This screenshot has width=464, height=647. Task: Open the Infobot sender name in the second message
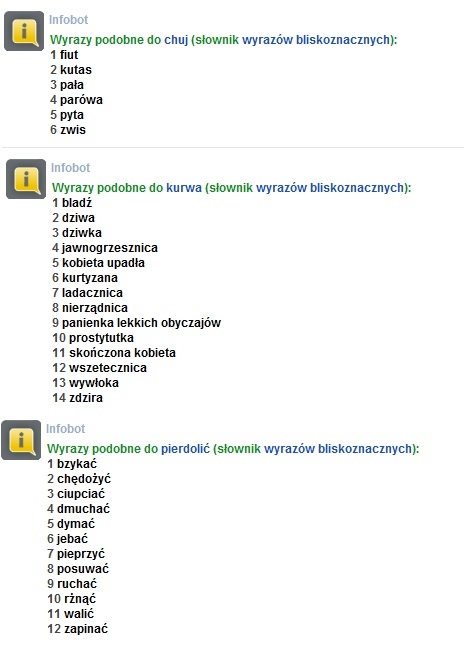tap(70, 168)
